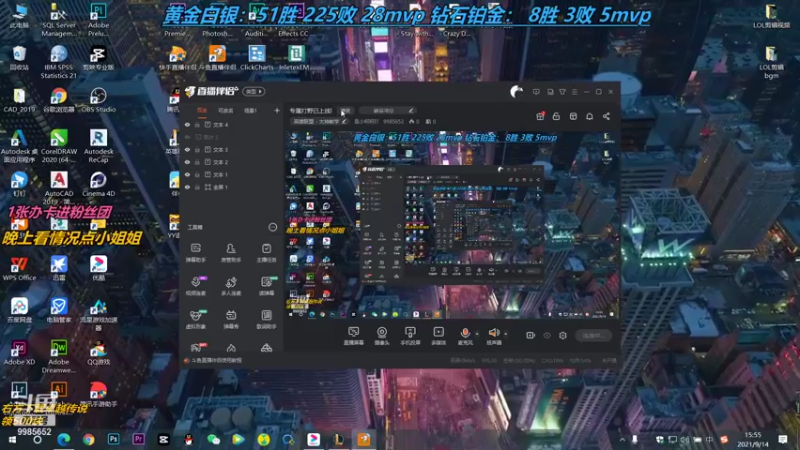Open the 弹幕秀 tool icon
The image size is (800, 450).
coord(231,319)
